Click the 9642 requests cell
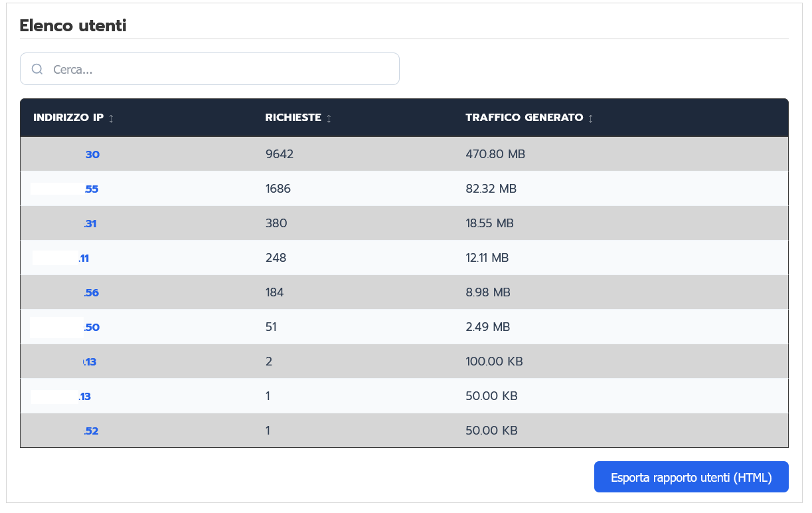The width and height of the screenshot is (812, 513). coord(280,154)
